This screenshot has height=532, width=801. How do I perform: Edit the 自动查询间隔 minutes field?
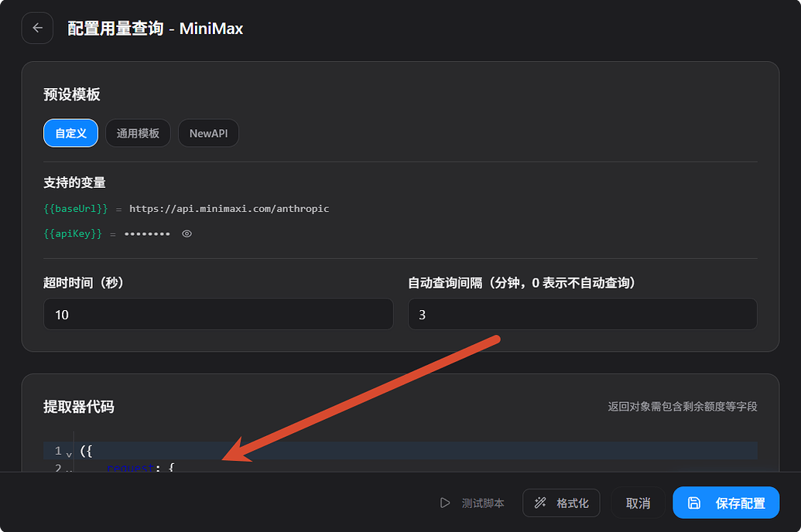point(582,314)
